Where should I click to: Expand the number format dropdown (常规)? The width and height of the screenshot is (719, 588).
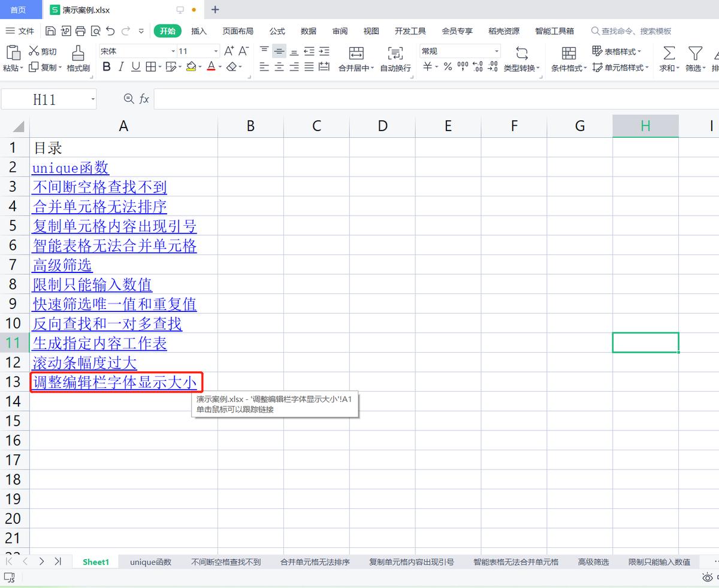(496, 51)
